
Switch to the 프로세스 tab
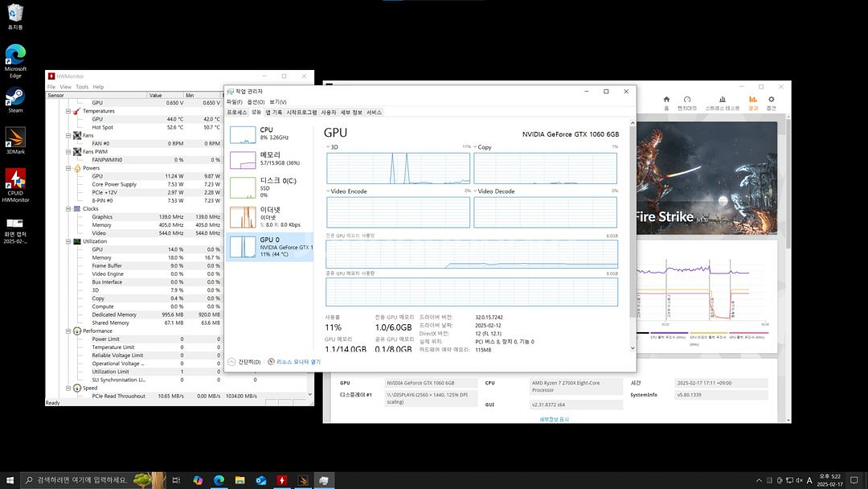click(x=237, y=113)
